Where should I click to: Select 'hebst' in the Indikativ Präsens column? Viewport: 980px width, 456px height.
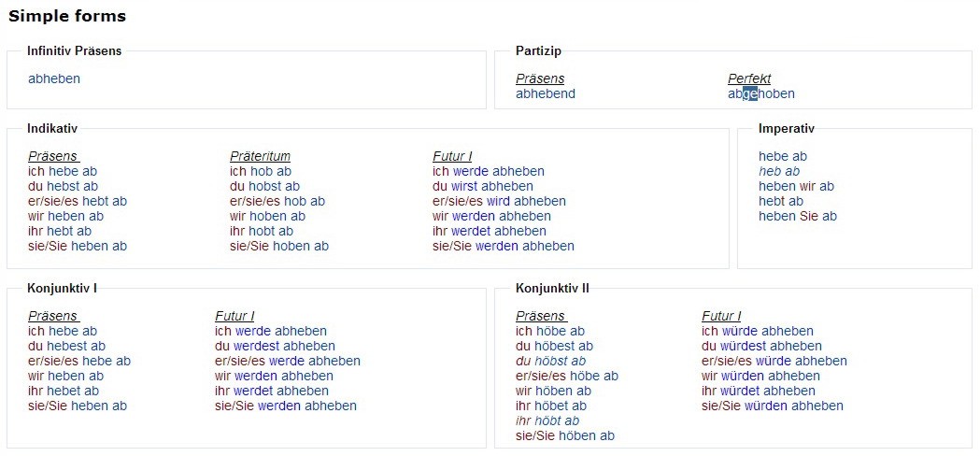[x=64, y=186]
